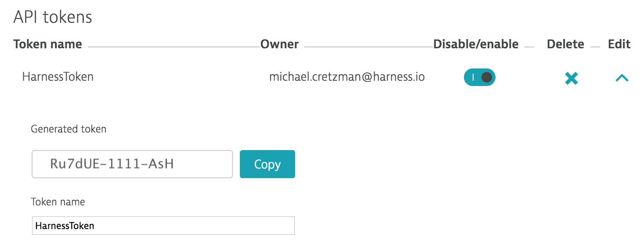Select the generated token field Ru7dUE-1111-AsH
644x244 pixels.
pos(132,164)
